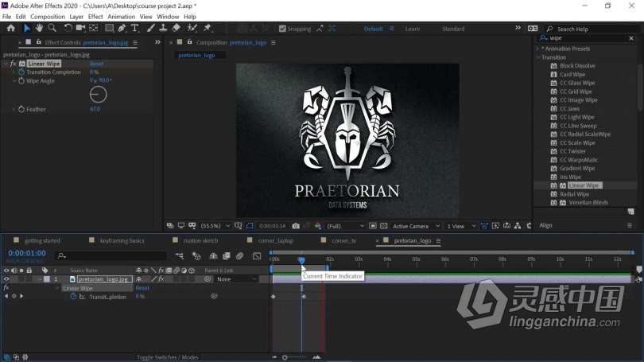Select the Puppet Pin tool
This screenshot has height=362, width=644.
click(x=208, y=28)
